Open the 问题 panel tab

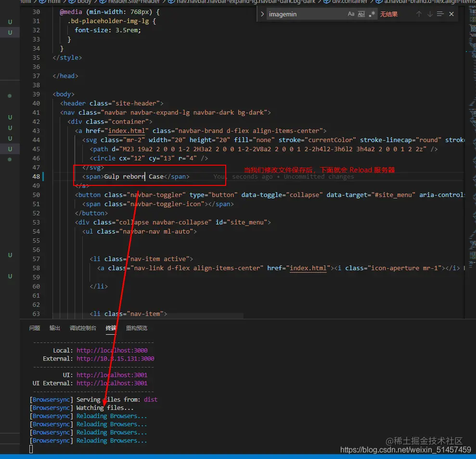pyautogui.click(x=35, y=328)
